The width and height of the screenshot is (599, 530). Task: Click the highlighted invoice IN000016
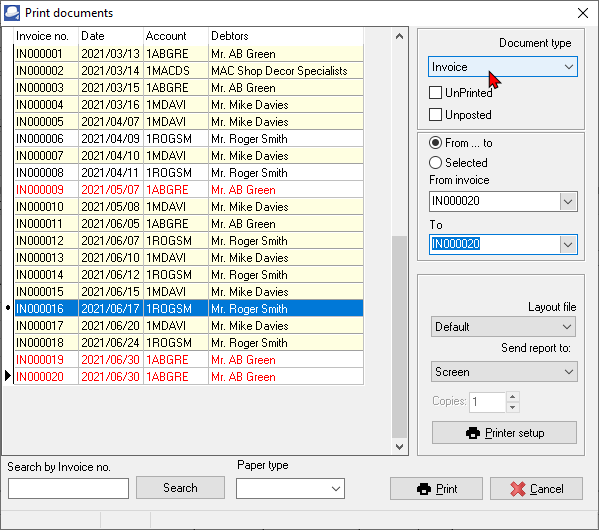189,309
